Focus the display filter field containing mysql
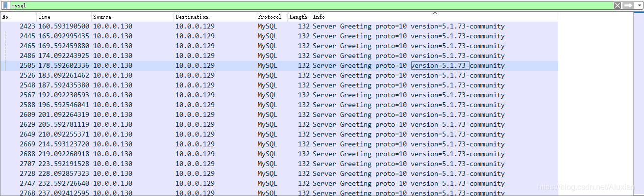The height and width of the screenshot is (196, 644). (311, 5)
